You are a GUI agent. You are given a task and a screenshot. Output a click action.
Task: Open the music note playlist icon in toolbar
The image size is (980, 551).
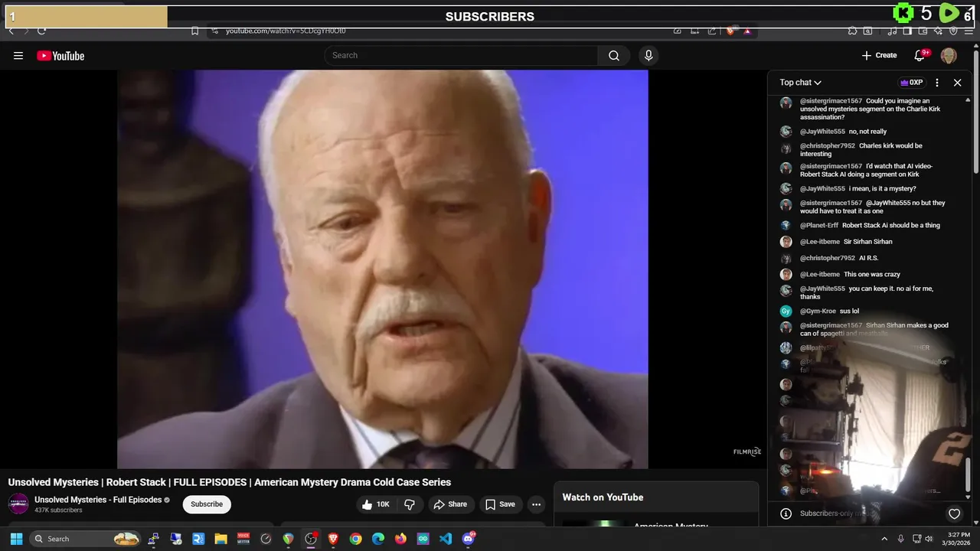(892, 31)
